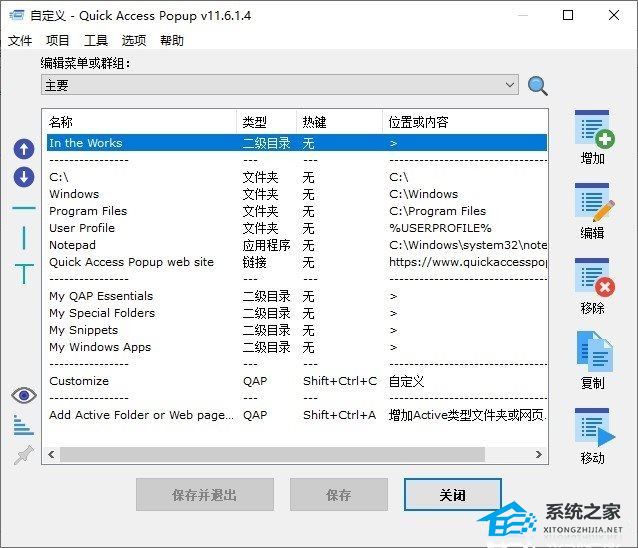The width and height of the screenshot is (638, 548).
Task: Click the 增加 (Add) favorite icon
Action: click(x=592, y=130)
